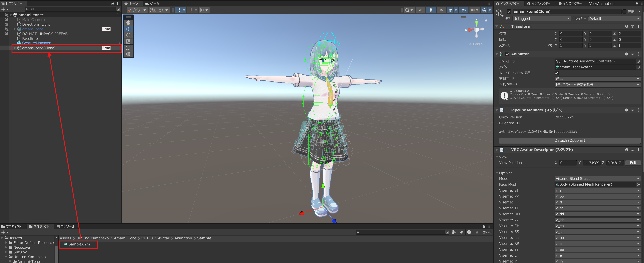The width and height of the screenshot is (644, 263).
Task: Open the Layer Default dropdown
Action: (614, 19)
